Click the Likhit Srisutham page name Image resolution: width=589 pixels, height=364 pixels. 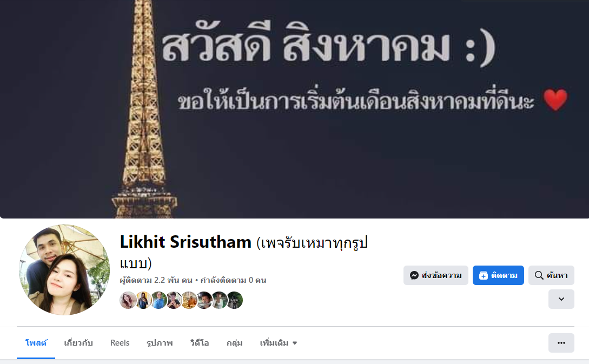186,242
